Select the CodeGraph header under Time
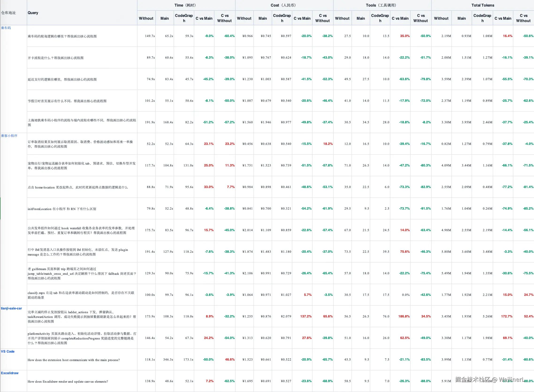This screenshot has height=392, width=534. tap(184, 18)
